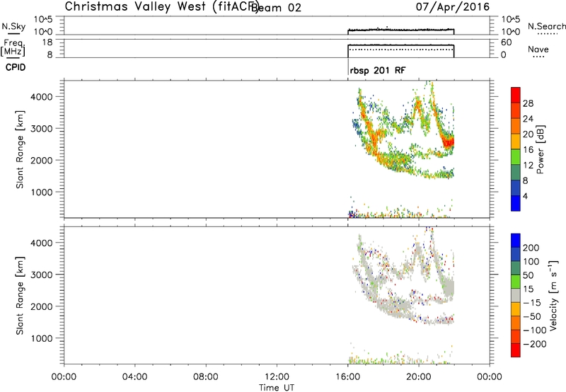Screen dimensions: 566x392
Task: Click the 'Velocity [m s-1]' colorbar title
Action: 553,295
